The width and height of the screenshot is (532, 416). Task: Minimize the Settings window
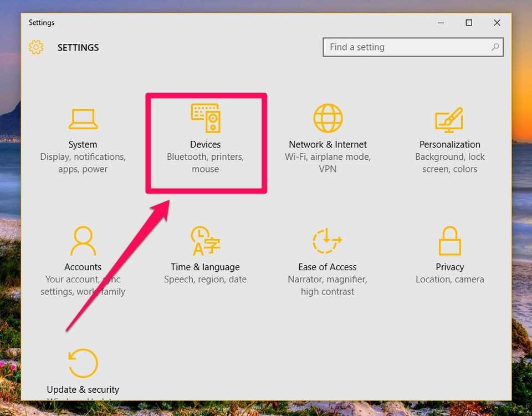[441, 23]
